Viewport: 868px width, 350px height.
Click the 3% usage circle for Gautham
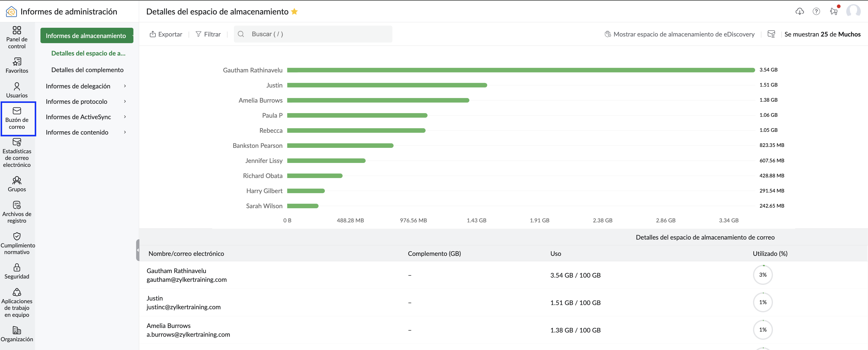763,275
